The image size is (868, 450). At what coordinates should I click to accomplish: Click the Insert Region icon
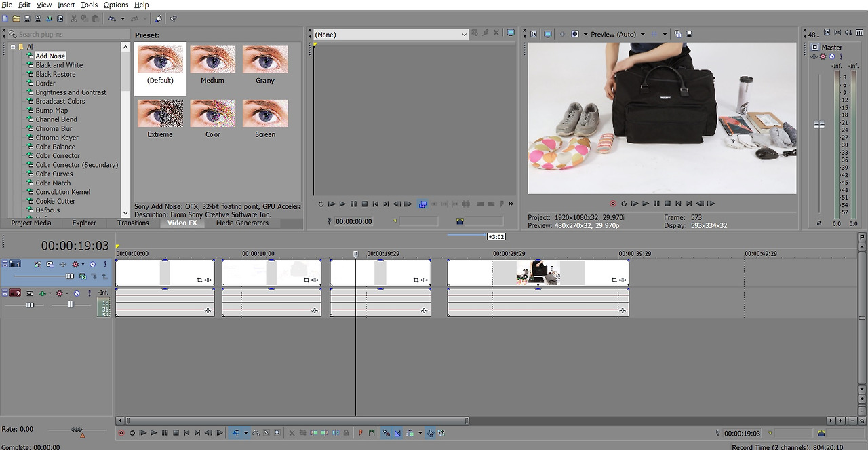(371, 433)
